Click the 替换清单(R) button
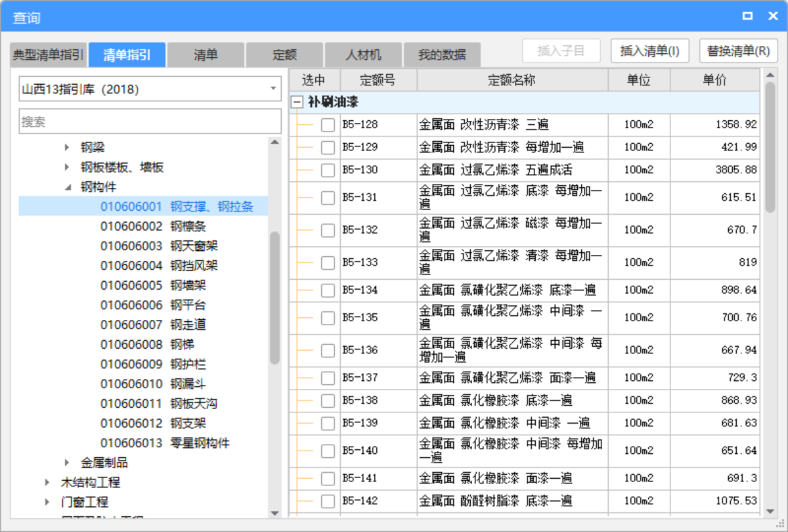Image resolution: width=788 pixels, height=532 pixels. pyautogui.click(x=738, y=51)
